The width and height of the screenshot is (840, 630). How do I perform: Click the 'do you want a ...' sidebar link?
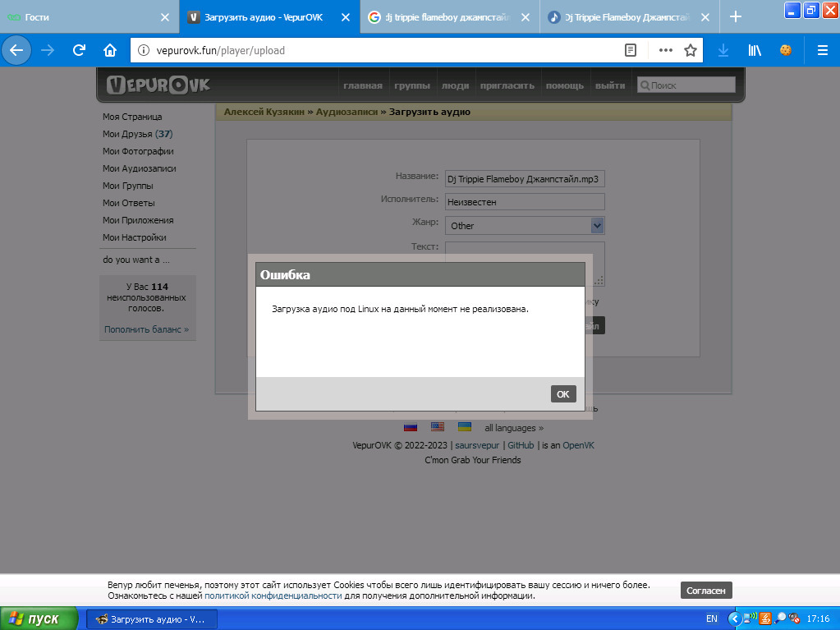coord(136,260)
